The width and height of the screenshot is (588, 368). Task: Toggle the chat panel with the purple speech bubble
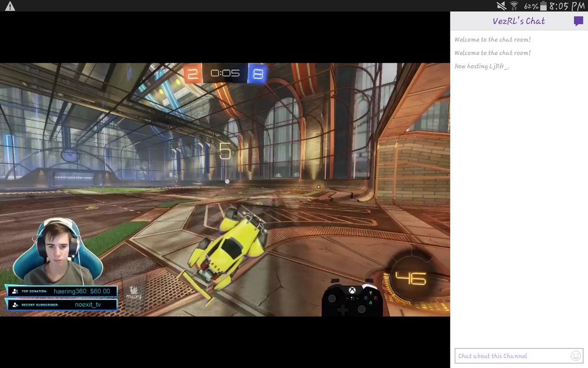[x=578, y=21]
